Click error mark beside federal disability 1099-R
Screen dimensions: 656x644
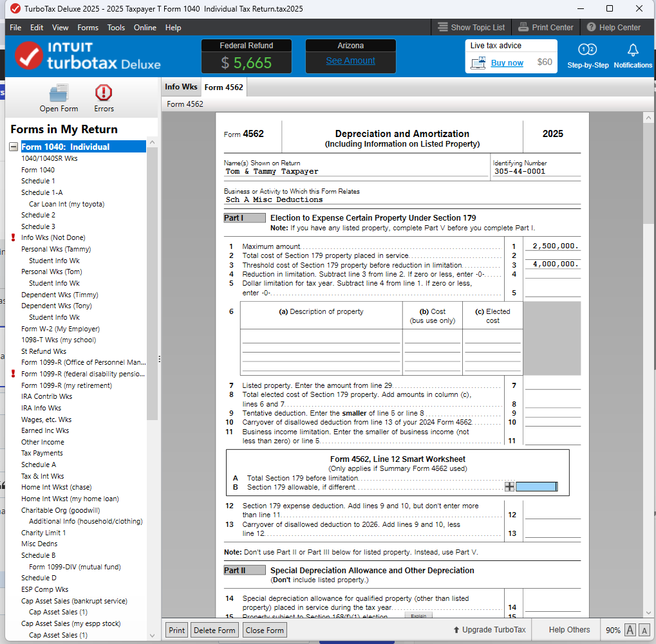[13, 374]
